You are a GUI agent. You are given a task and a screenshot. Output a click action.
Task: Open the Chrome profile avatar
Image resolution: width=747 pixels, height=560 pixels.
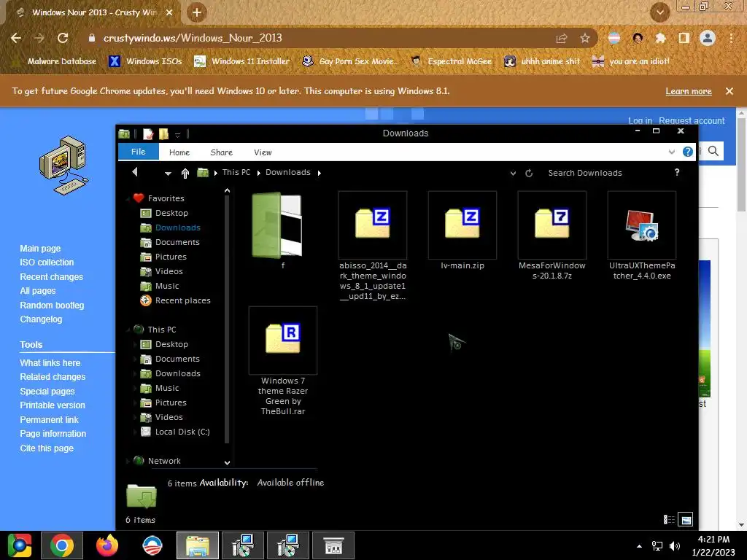pos(708,38)
